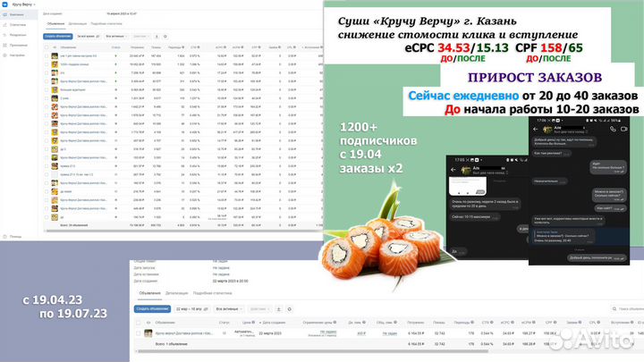644x362 pixels.
Task: Open the Большая аудитория ad link
Action: (x=72, y=90)
